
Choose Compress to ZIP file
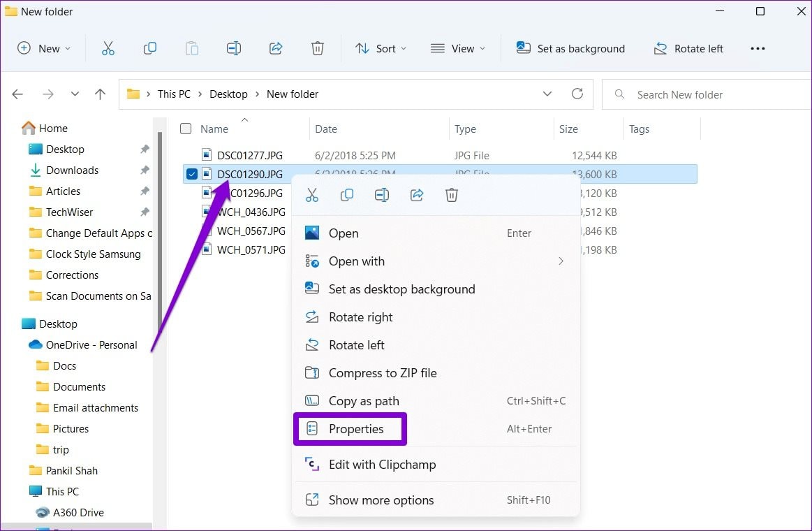click(436, 373)
